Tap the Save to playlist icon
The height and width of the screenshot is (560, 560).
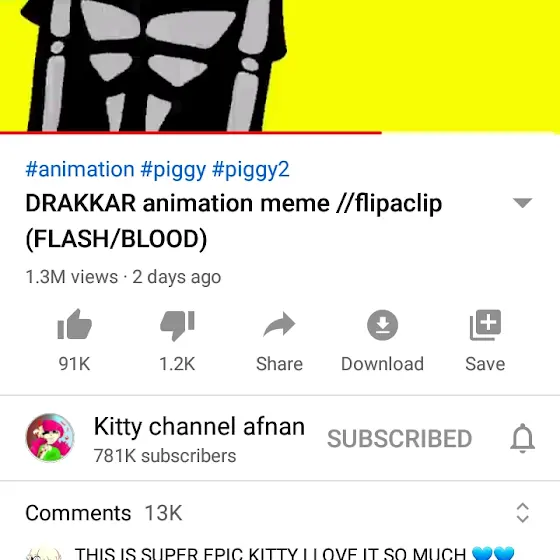tap(485, 325)
